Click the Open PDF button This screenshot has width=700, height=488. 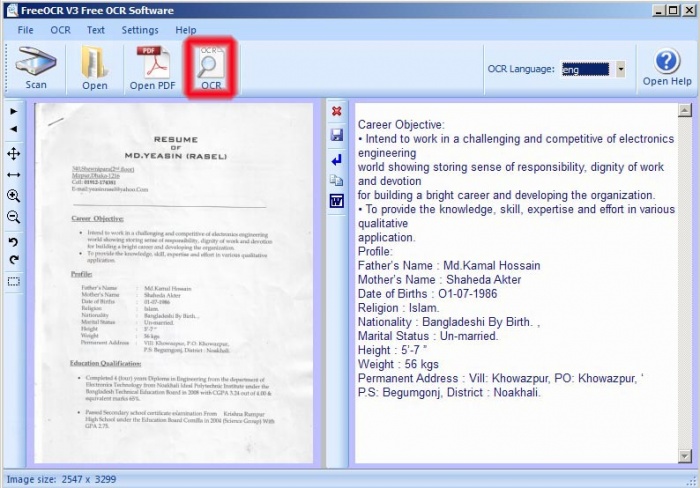(153, 68)
